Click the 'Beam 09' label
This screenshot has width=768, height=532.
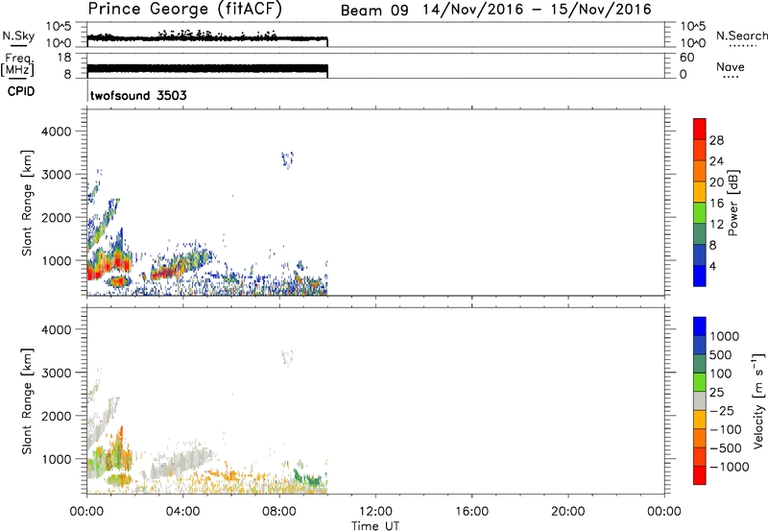tap(374, 11)
